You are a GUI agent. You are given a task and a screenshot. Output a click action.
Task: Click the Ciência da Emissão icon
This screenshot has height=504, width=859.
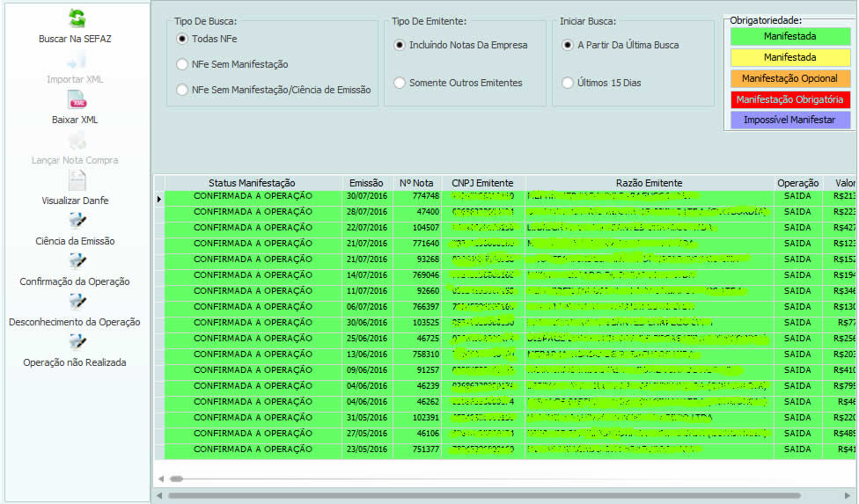pos(77,221)
